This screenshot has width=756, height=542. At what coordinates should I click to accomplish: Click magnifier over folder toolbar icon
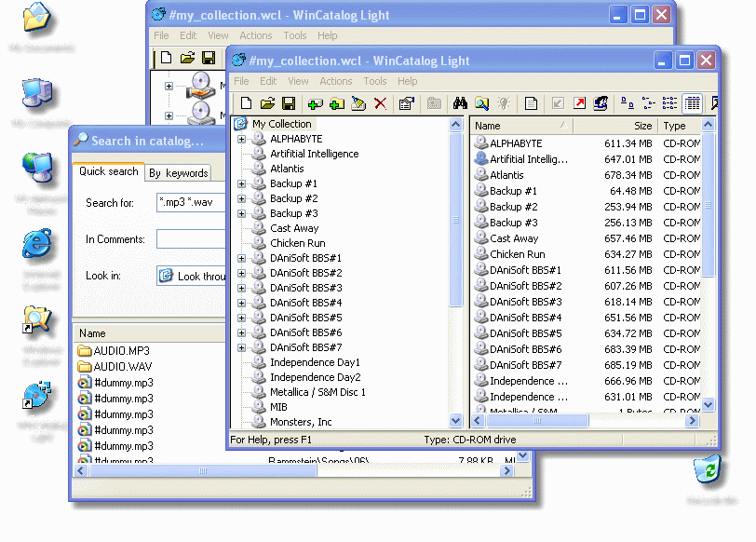coord(481,103)
